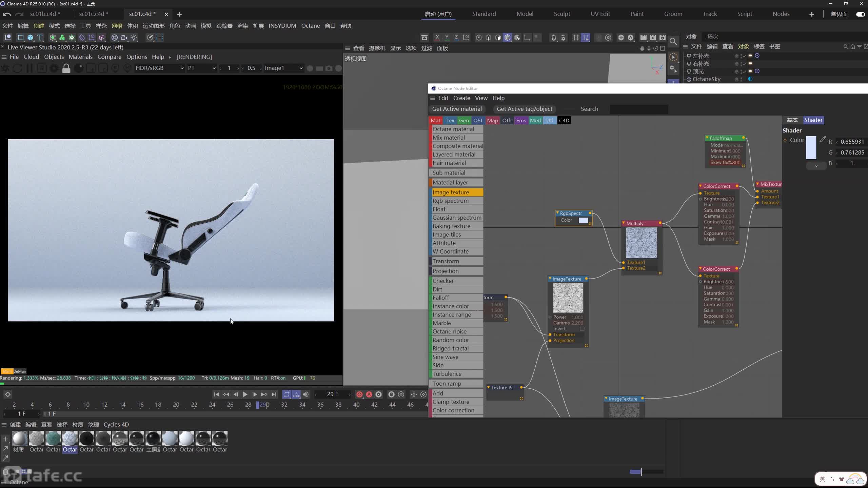Click the Object Manager home icon
Screen dimensions: 868x488
[852, 47]
